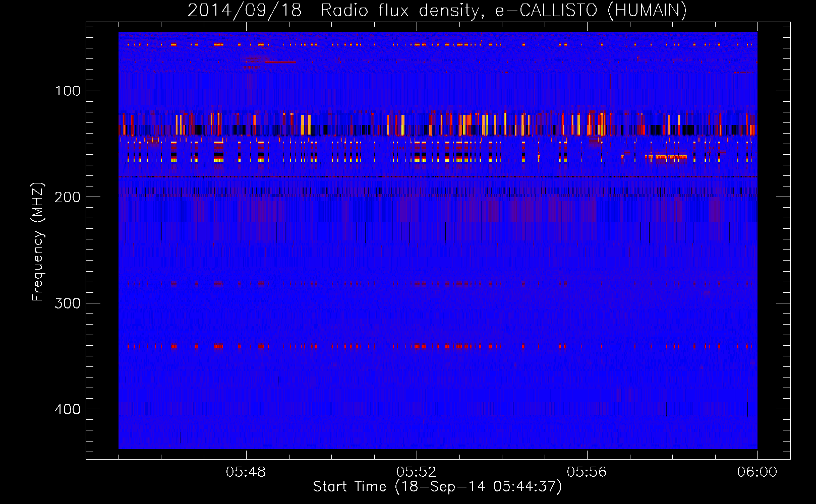Click the '05:56' time tick label

click(x=587, y=472)
